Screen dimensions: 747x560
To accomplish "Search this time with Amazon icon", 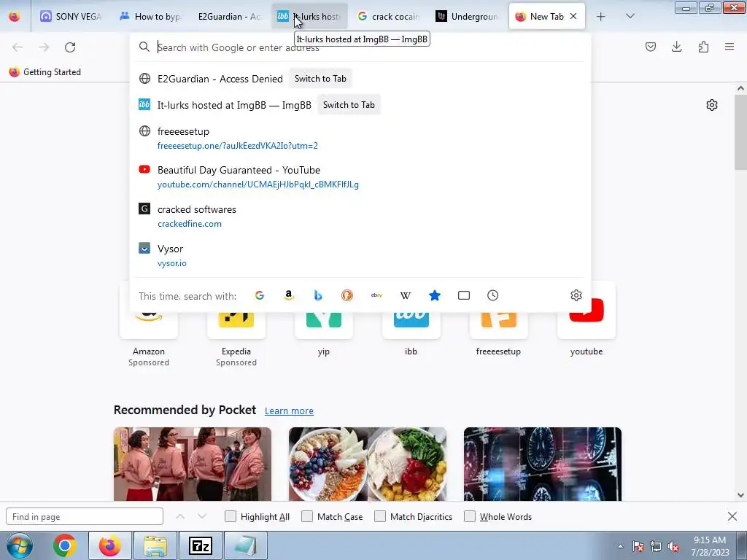I will (x=289, y=296).
